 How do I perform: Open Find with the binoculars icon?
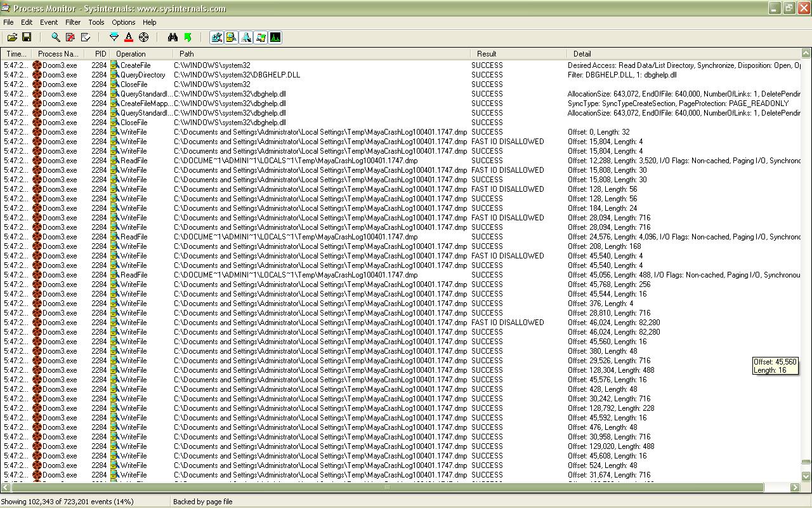pos(173,37)
